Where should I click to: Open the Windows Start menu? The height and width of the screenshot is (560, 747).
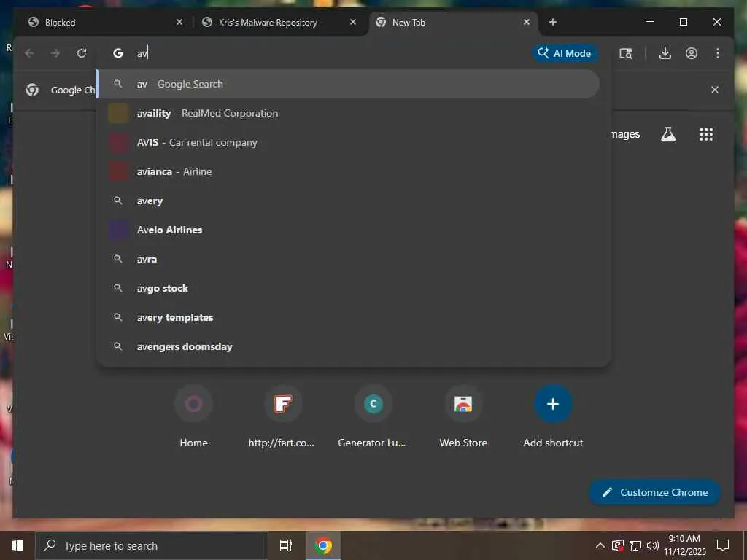[18, 545]
